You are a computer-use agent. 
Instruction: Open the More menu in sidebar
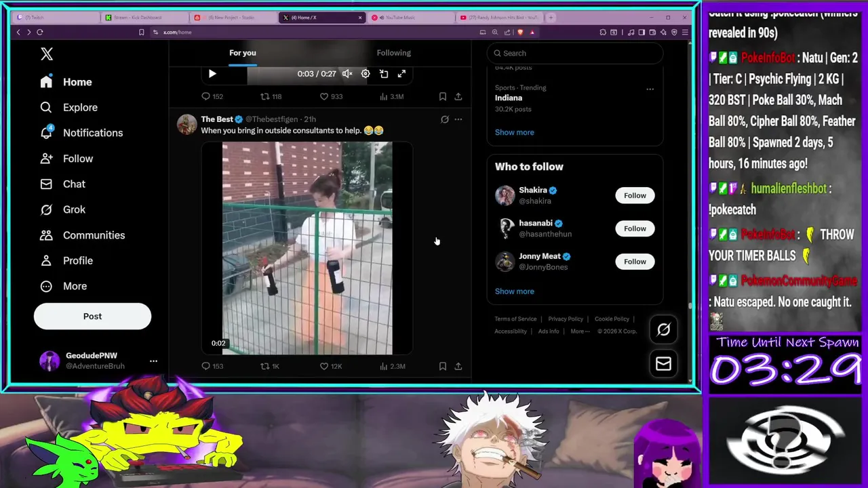64,286
